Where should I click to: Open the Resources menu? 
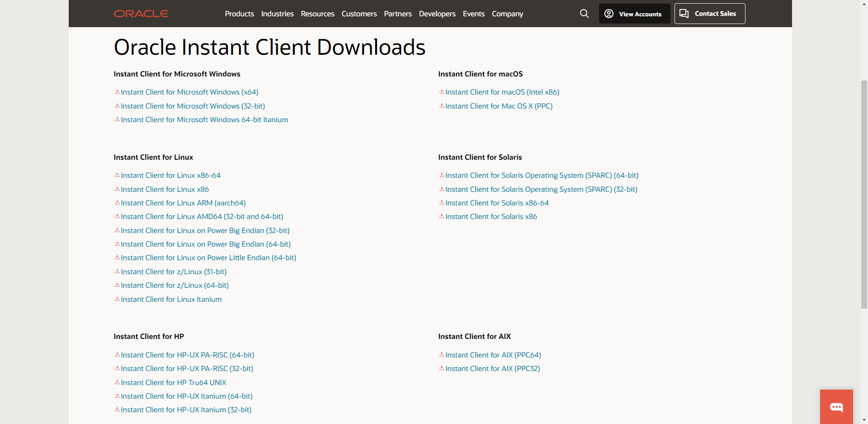[x=317, y=14]
